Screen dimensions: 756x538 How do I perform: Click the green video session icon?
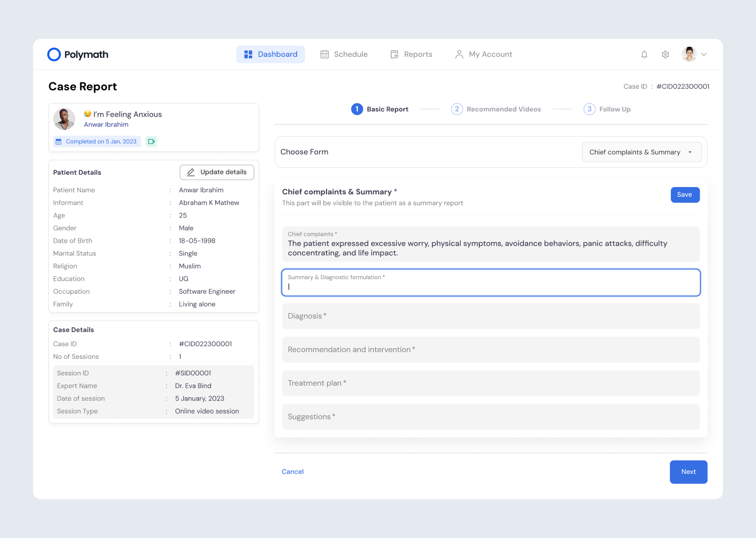[151, 141]
